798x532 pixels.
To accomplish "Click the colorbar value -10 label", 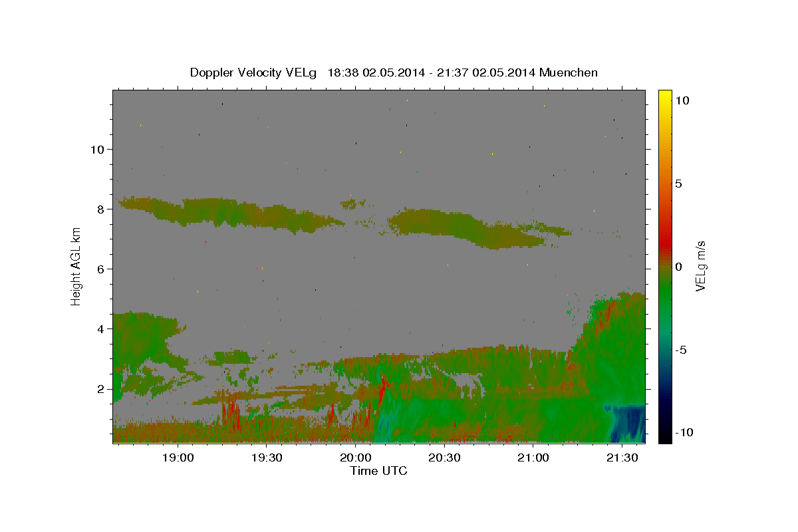I will (x=684, y=432).
